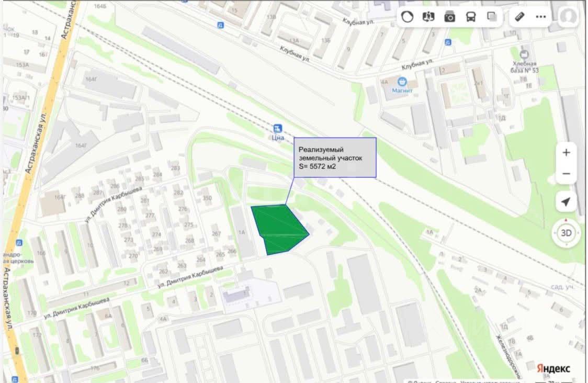Click bus stop icon beside house 166

click(19, 243)
